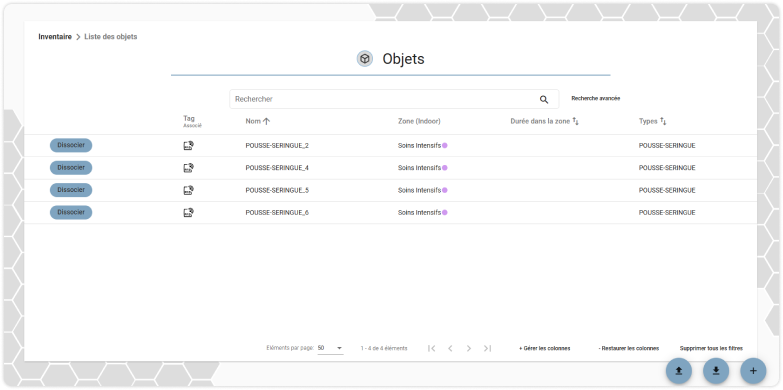Go to next page arrow

pyautogui.click(x=468, y=349)
